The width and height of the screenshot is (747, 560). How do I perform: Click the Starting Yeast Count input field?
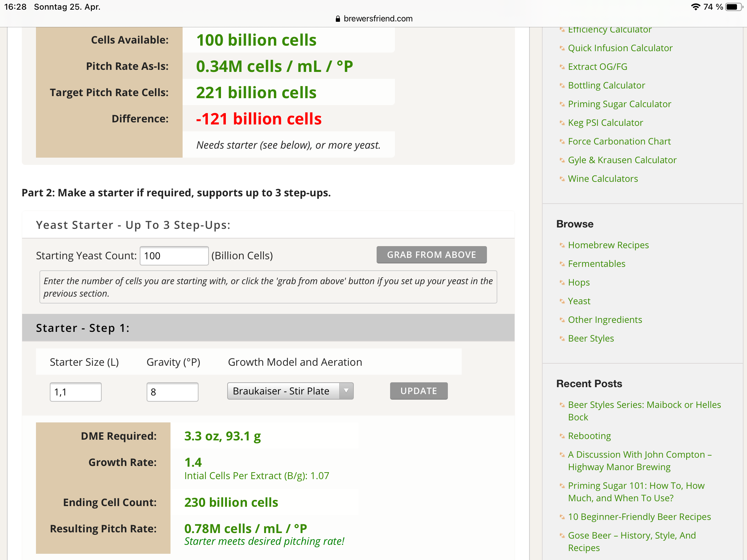click(174, 256)
